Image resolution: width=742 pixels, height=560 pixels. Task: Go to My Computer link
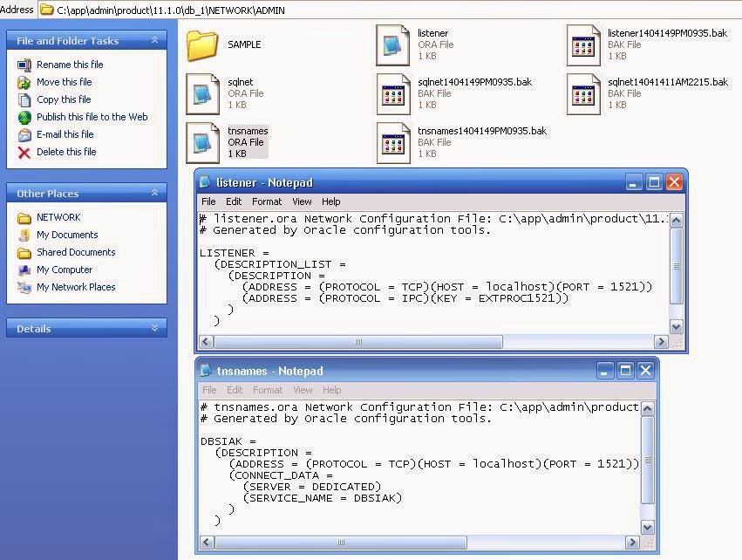click(65, 270)
